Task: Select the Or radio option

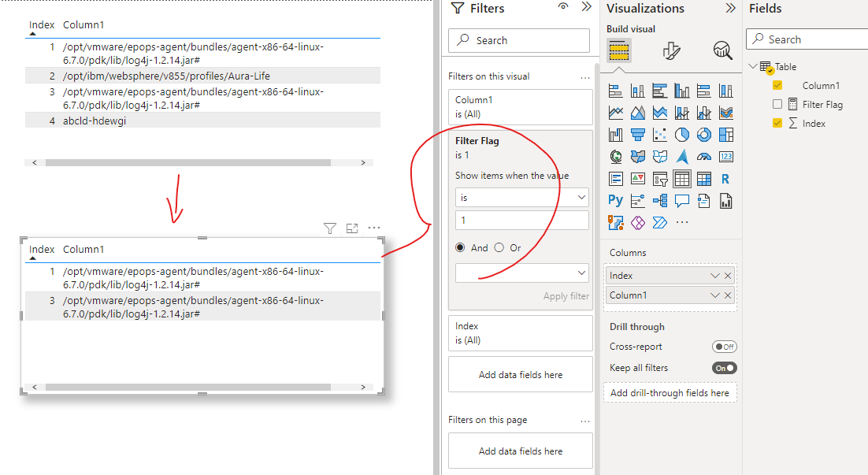Action: pyautogui.click(x=499, y=247)
